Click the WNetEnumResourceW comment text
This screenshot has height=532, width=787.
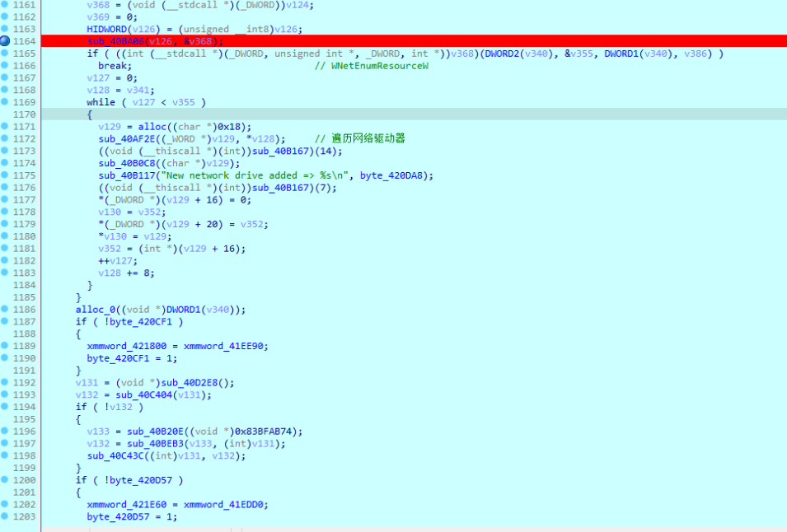coord(379,66)
